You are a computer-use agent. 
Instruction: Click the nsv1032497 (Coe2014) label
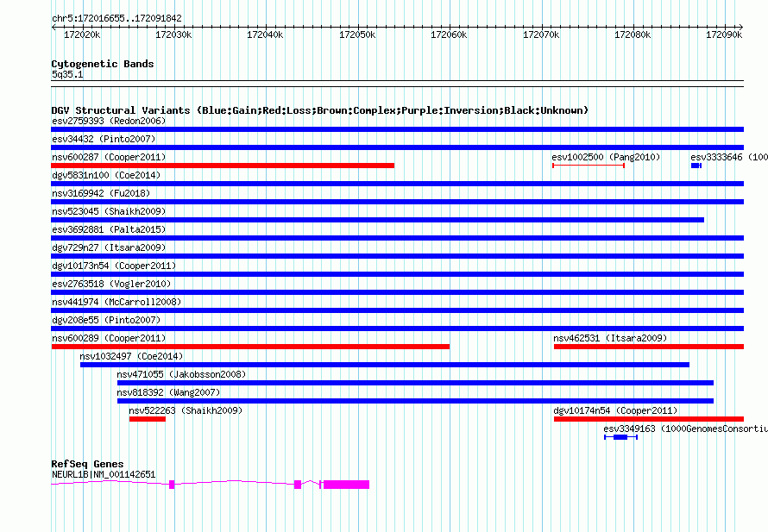[131, 356]
